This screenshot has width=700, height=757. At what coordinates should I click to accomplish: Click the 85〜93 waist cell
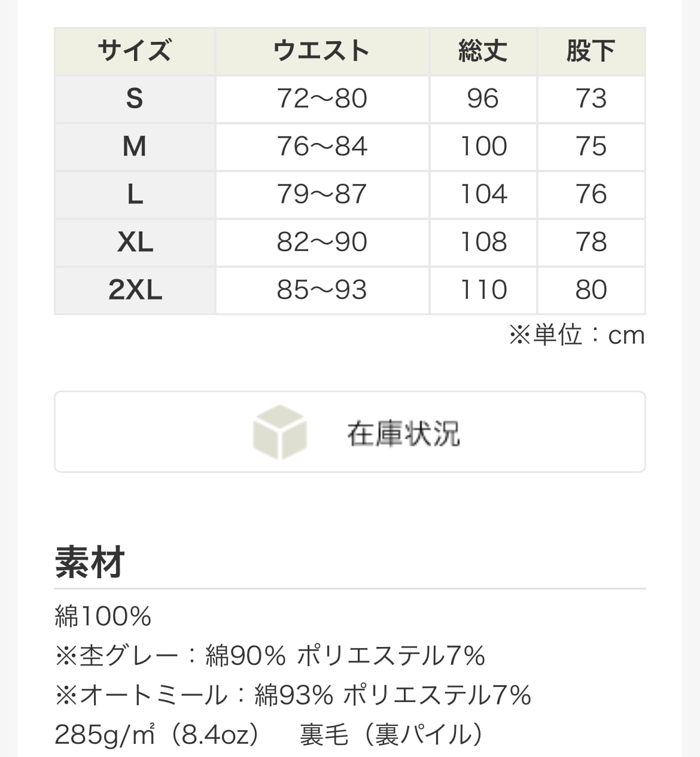coord(322,290)
